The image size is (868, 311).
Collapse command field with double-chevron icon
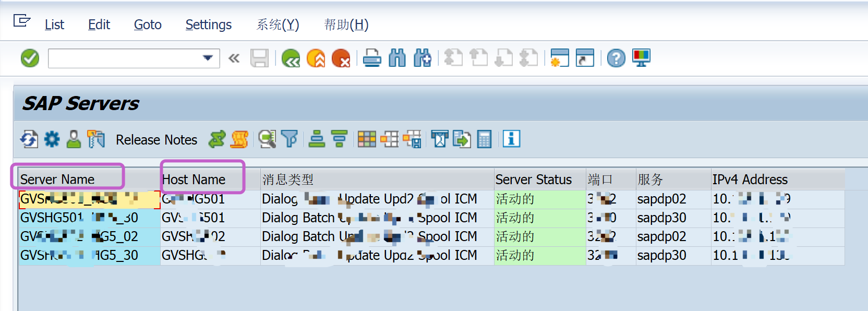tap(234, 58)
